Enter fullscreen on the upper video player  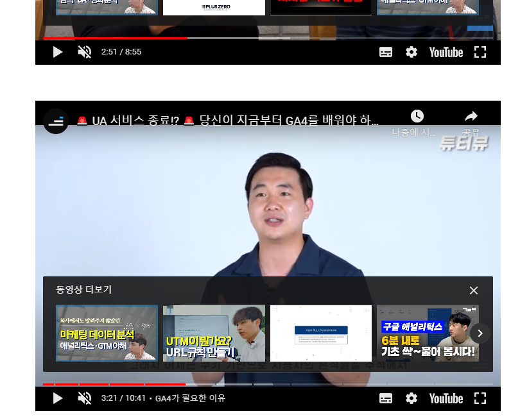pos(480,52)
